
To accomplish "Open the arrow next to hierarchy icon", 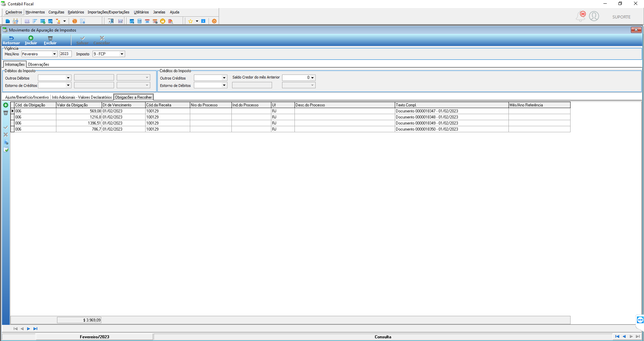I will pos(64,21).
